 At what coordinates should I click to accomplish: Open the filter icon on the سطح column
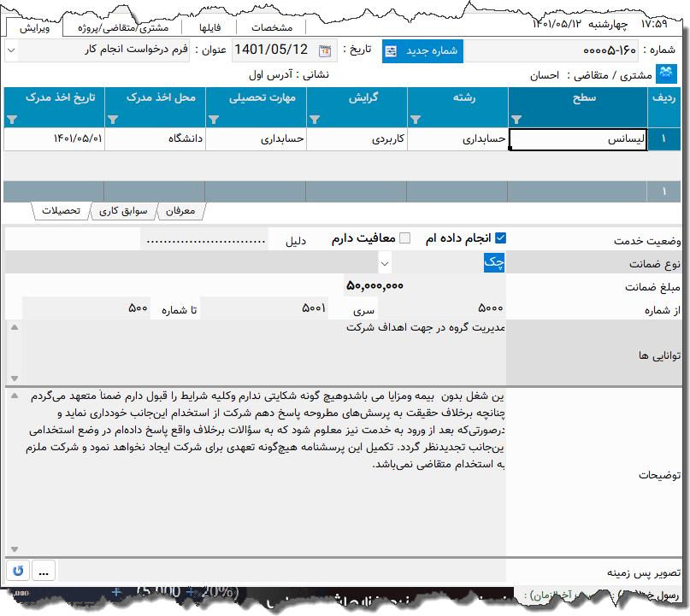coord(517,120)
